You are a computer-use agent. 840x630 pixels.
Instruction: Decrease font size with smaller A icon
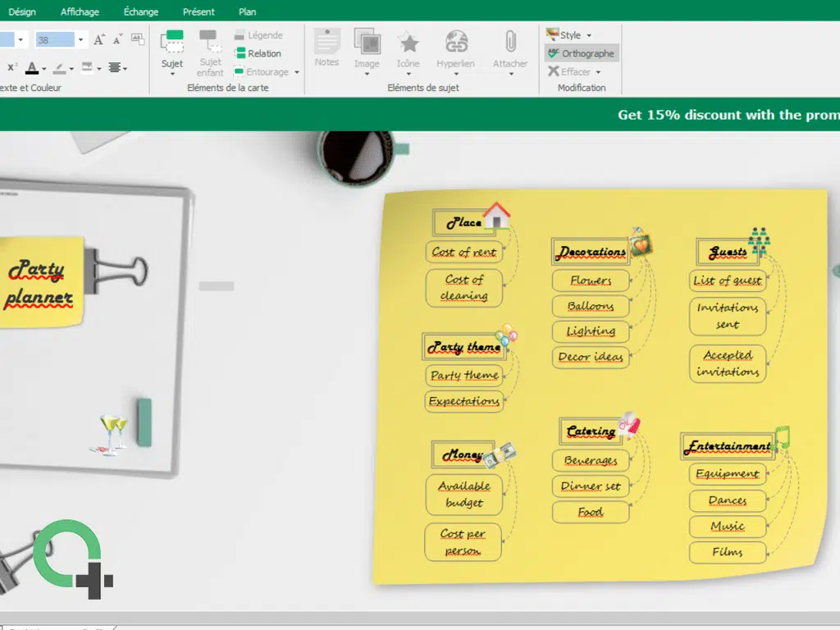click(118, 39)
